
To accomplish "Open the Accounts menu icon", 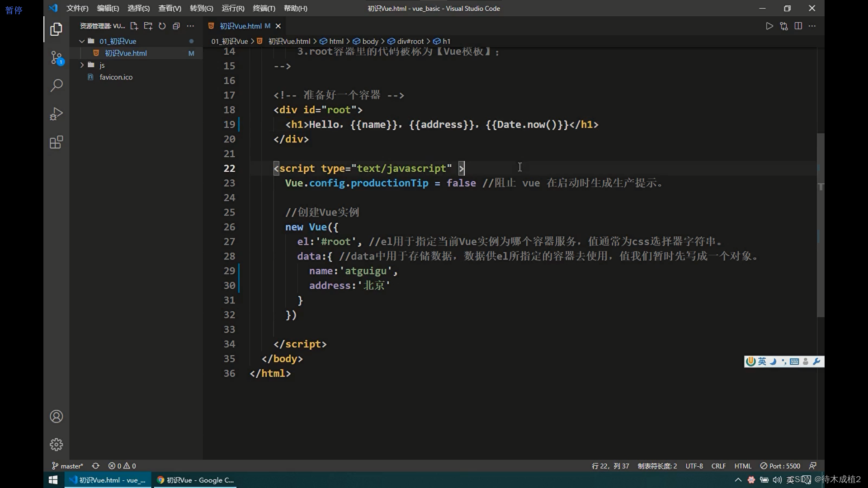I will tap(56, 416).
